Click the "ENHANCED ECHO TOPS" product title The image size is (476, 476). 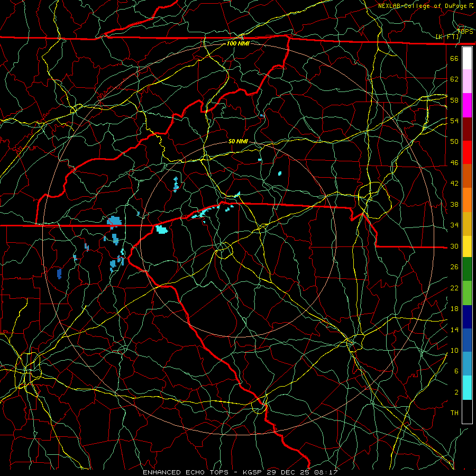[186, 472]
